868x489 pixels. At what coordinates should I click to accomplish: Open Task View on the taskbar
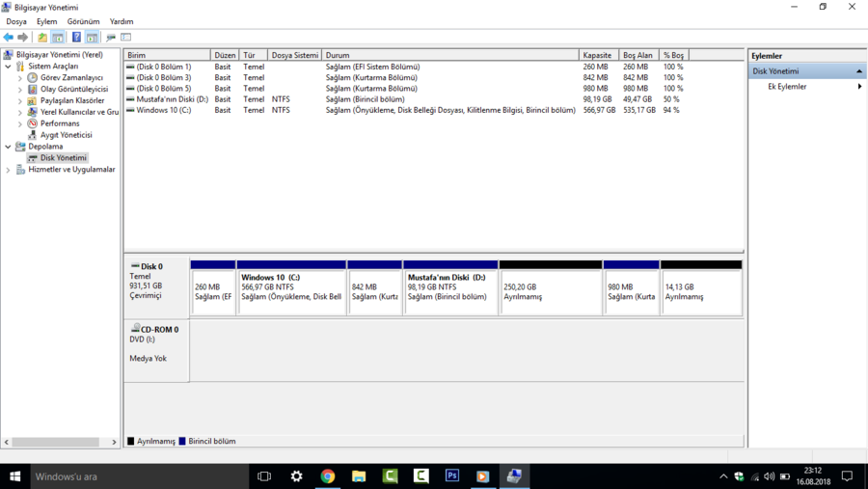tap(264, 476)
